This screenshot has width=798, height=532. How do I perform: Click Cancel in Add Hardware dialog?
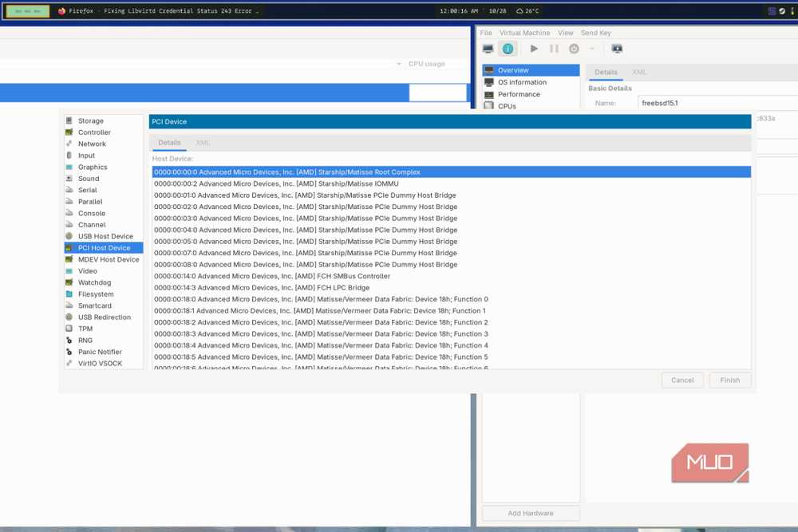682,380
